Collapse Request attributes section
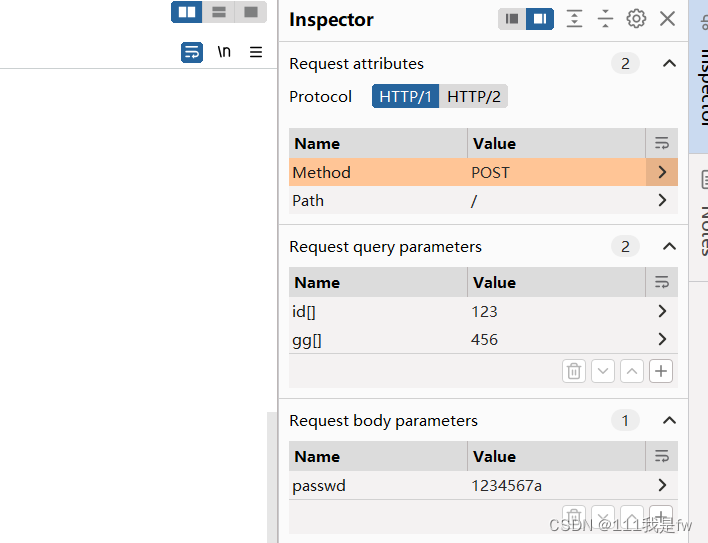 coord(669,64)
